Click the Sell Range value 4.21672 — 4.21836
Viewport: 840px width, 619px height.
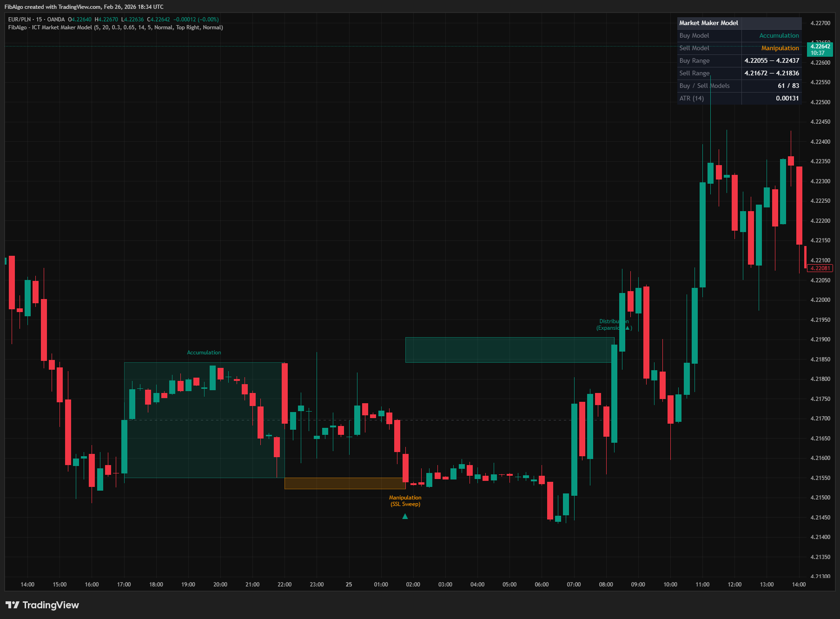[772, 73]
